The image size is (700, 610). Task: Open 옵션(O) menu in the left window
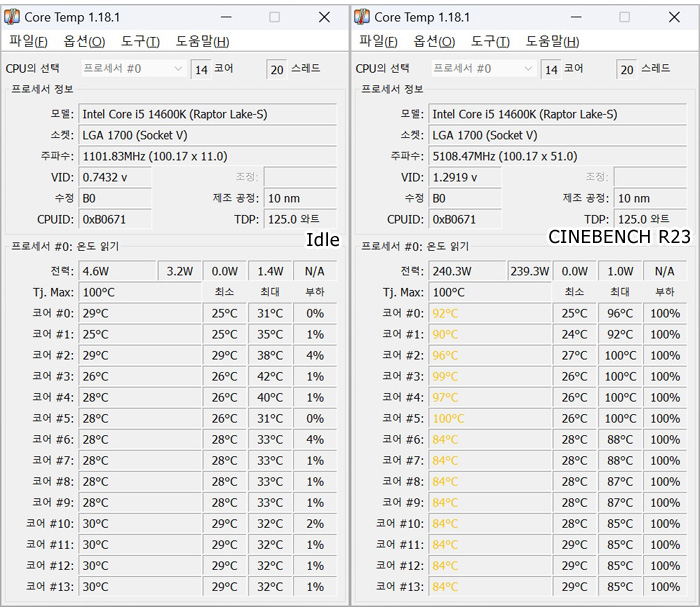click(84, 42)
